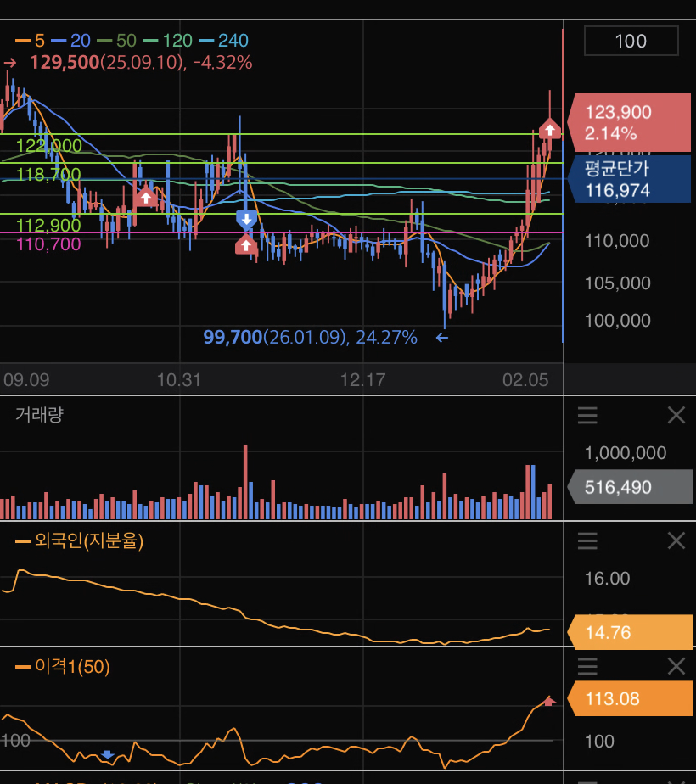Click the current price tag 123,900
Viewport: 696px width, 784px height.
tap(628, 122)
